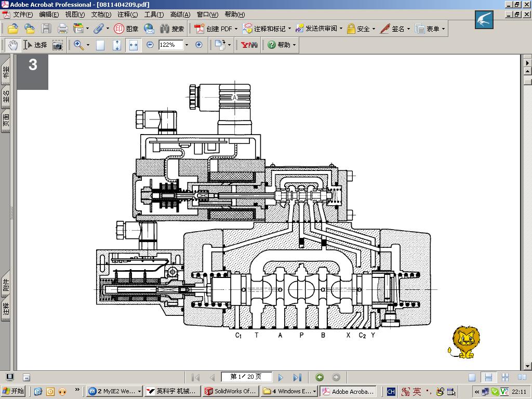532x399 pixels.
Task: Expand 签名 sign dropdown
Action: [408, 29]
